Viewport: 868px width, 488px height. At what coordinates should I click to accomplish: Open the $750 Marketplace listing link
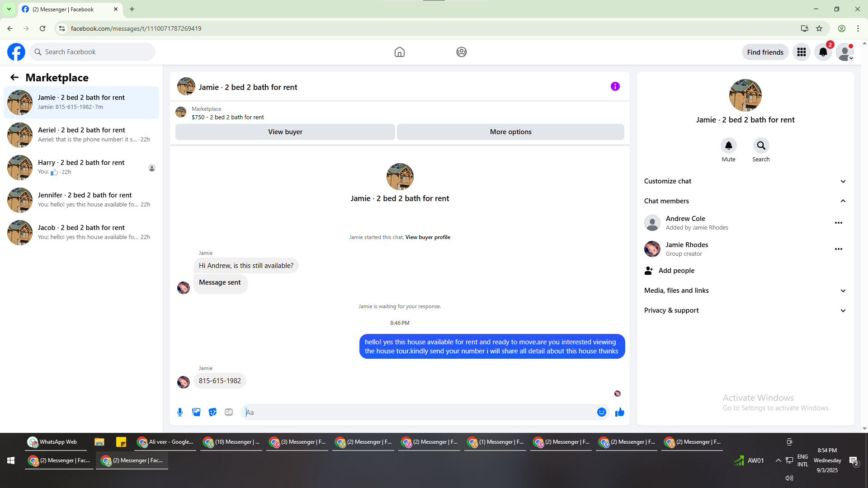pyautogui.click(x=227, y=117)
